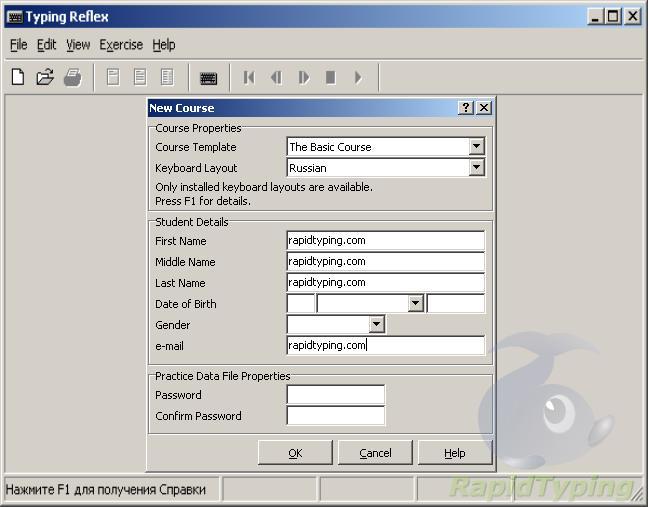Click the Date of Birth label
This screenshot has width=648, height=507.
click(x=186, y=304)
